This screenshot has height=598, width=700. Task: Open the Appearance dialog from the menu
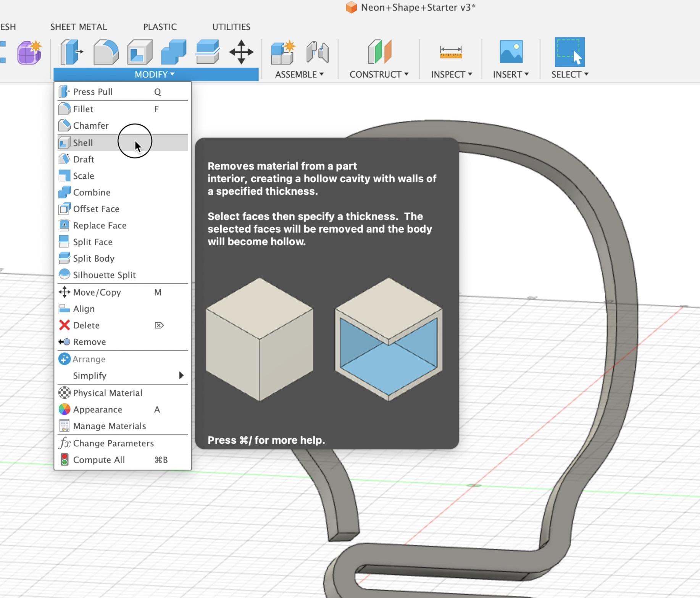[98, 409]
